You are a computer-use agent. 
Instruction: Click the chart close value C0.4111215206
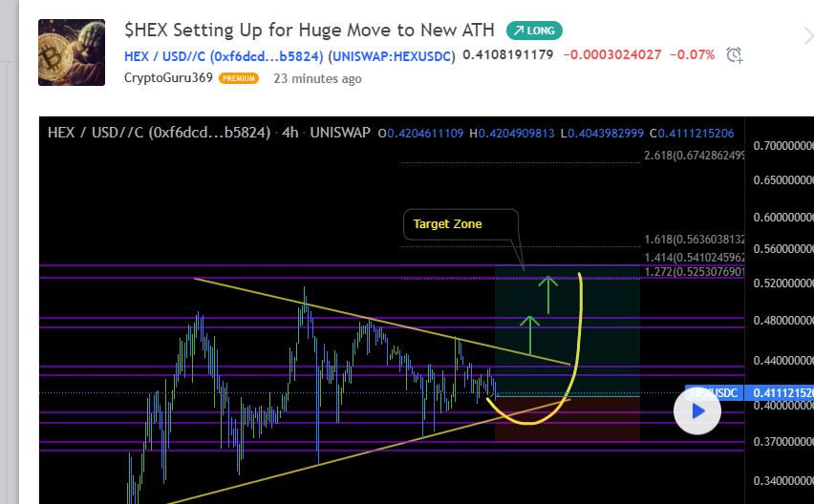pyautogui.click(x=692, y=134)
